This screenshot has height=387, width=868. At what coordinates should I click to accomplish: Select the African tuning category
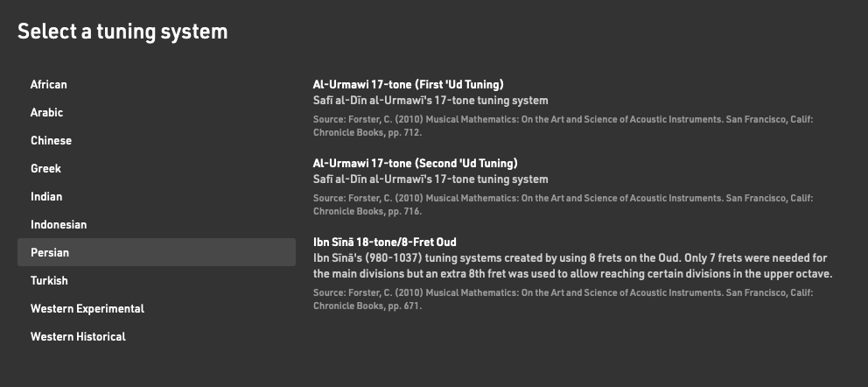[49, 84]
